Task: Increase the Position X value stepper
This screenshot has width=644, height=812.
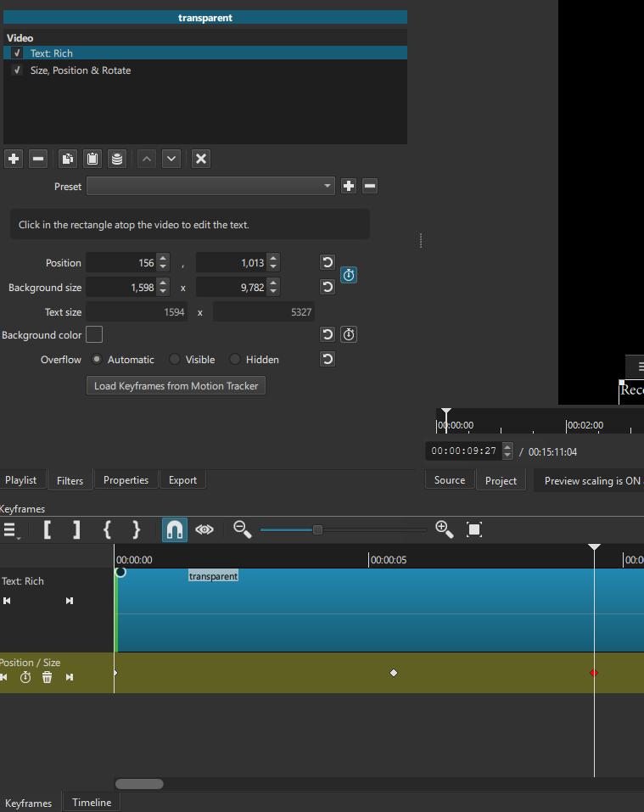Action: (x=163, y=258)
